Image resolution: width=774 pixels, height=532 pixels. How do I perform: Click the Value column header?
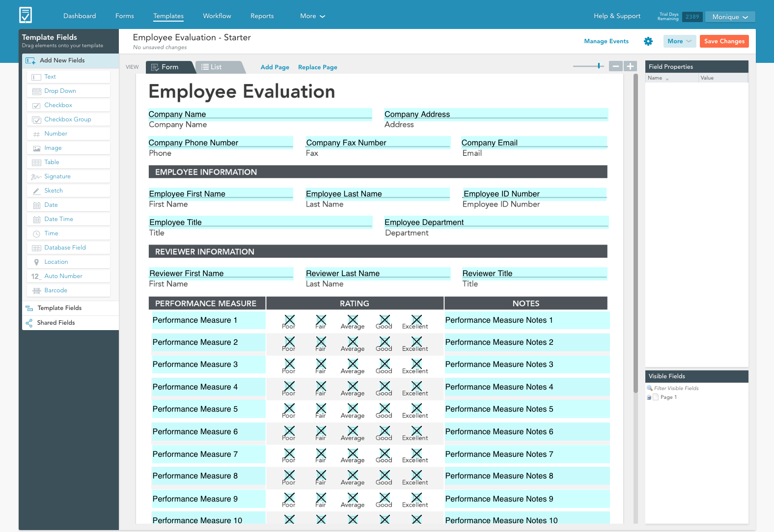pos(723,78)
